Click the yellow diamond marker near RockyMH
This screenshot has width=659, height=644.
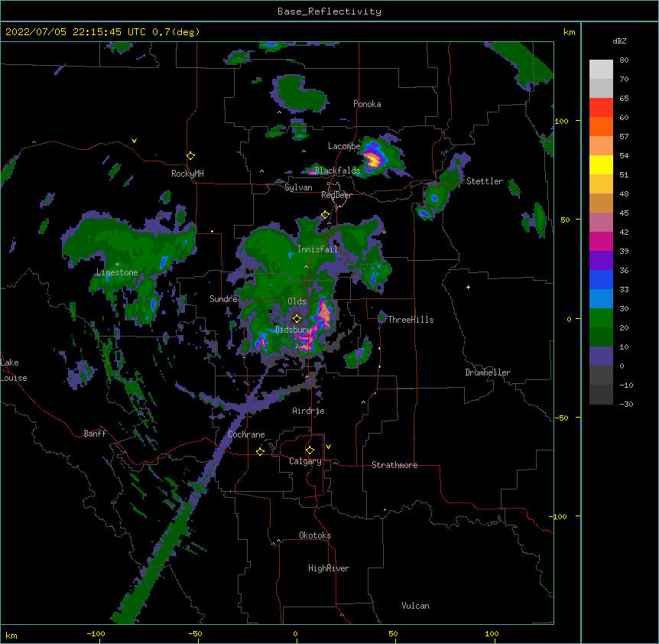pyautogui.click(x=190, y=155)
